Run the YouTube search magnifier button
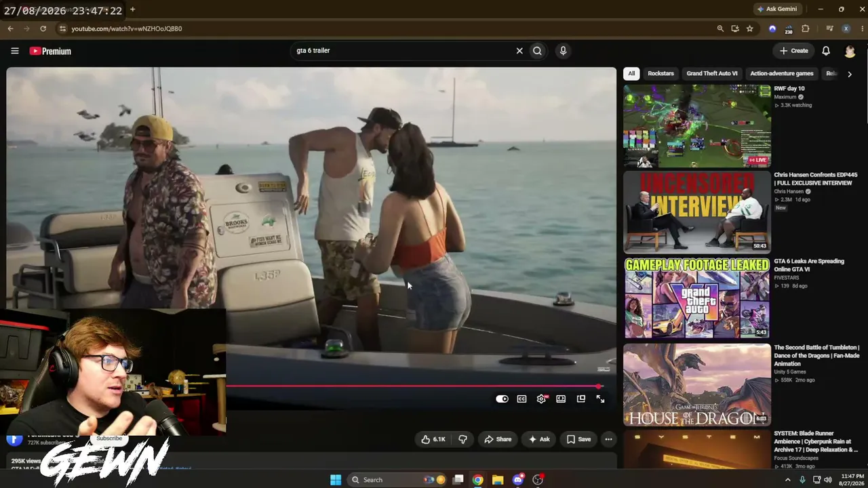Screen dimensions: 868x488 click(537, 51)
